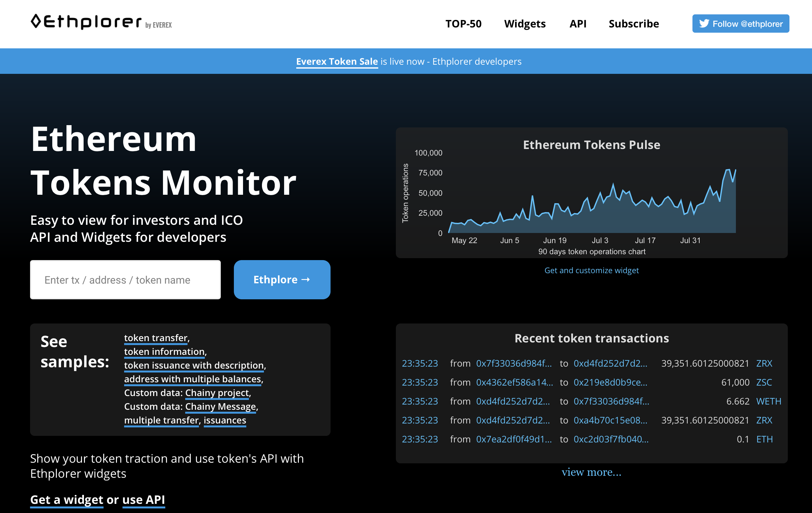Click the Get a widget link
Image resolution: width=812 pixels, height=513 pixels.
pyautogui.click(x=66, y=500)
